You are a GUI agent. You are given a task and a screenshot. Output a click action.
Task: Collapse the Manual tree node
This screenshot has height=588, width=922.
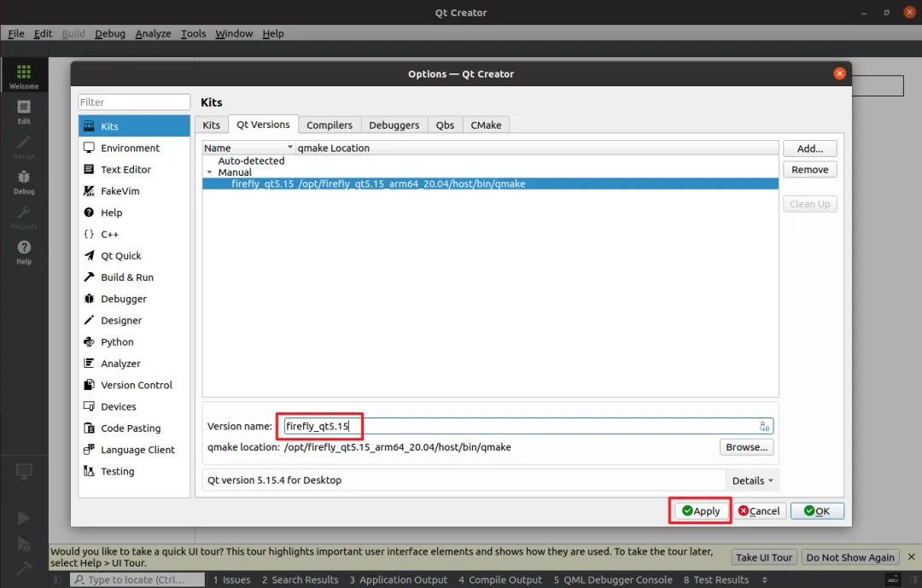tap(209, 172)
